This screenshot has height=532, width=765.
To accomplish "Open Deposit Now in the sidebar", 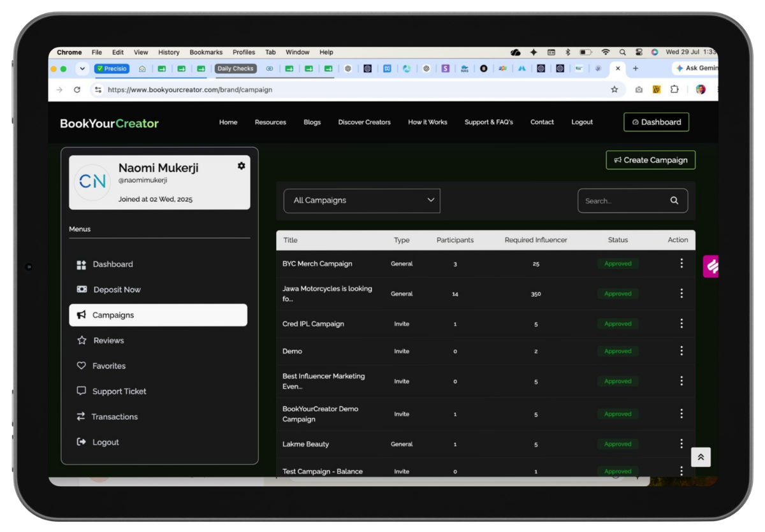I will 108,289.
